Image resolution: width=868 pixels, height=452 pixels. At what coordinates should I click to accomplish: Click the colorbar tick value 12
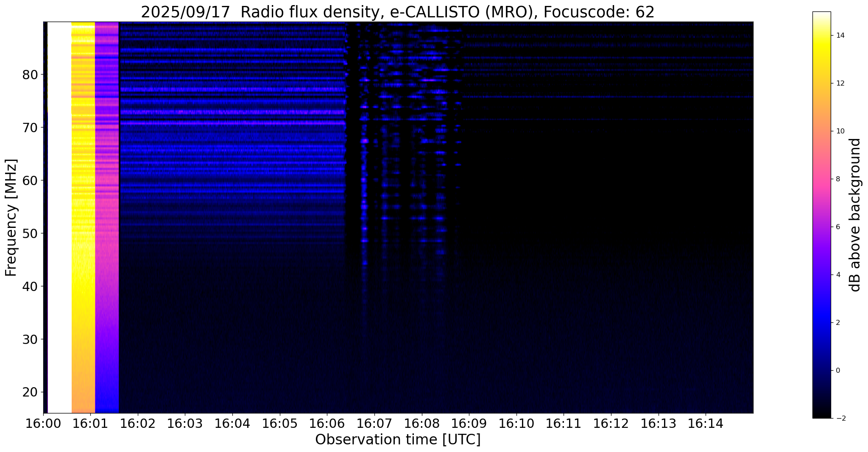click(840, 83)
